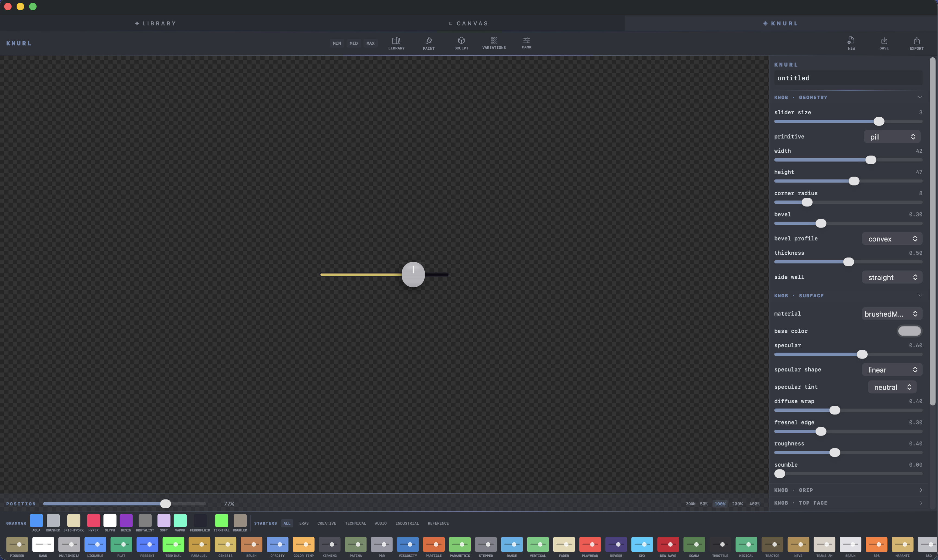The width and height of the screenshot is (938, 560).
Task: Switch to the CANVAS tab
Action: pyautogui.click(x=468, y=23)
